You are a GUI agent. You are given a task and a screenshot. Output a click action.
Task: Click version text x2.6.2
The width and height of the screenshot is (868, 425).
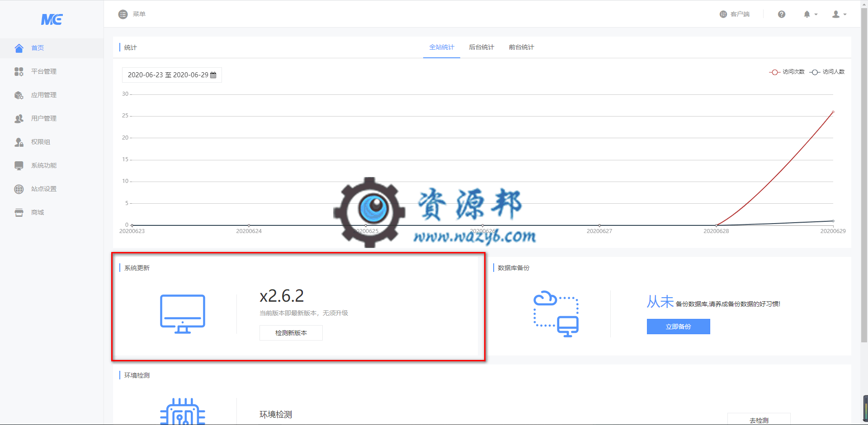[x=282, y=296]
